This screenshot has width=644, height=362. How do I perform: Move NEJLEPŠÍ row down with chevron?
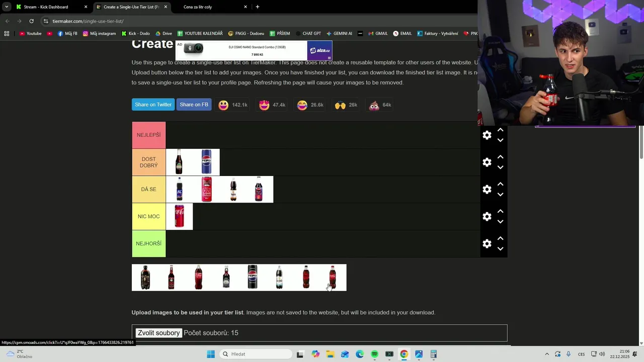point(500,140)
